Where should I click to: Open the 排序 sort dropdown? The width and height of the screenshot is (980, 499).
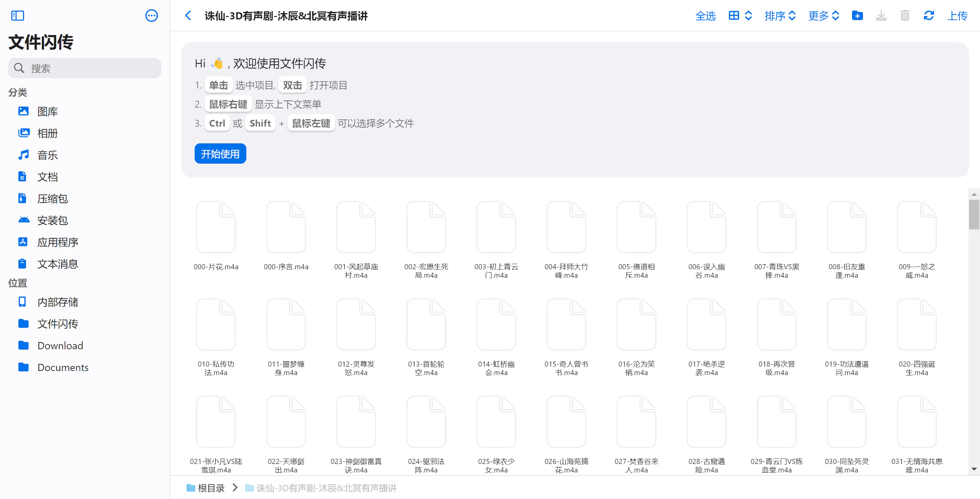780,16
